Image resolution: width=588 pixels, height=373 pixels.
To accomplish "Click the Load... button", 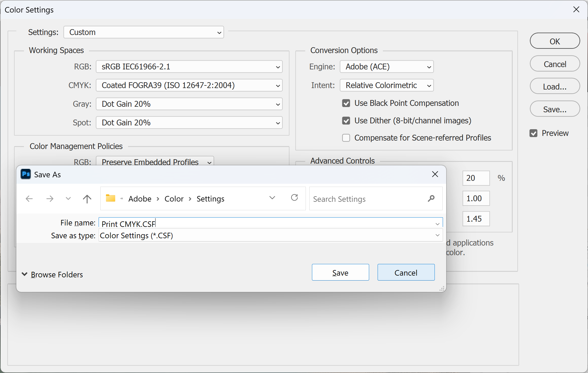I will [555, 86].
